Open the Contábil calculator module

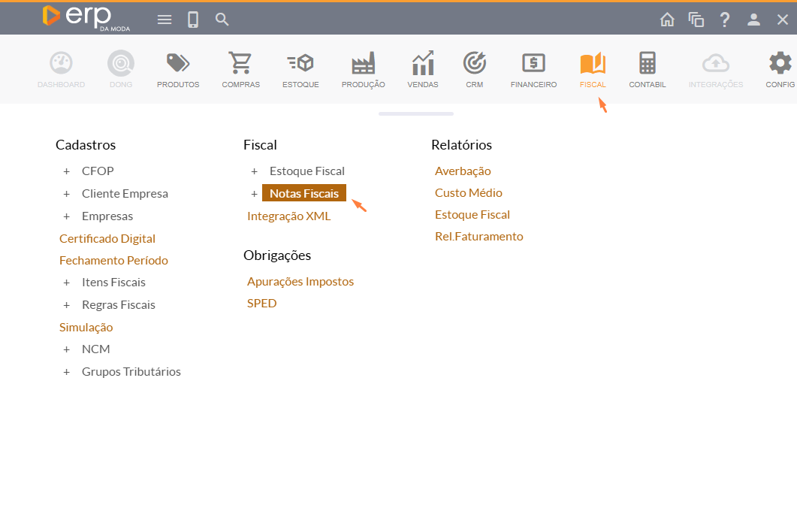tap(647, 64)
